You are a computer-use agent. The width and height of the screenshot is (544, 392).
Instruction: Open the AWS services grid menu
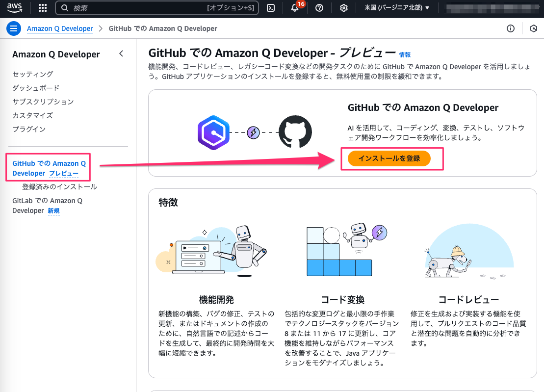tap(42, 8)
